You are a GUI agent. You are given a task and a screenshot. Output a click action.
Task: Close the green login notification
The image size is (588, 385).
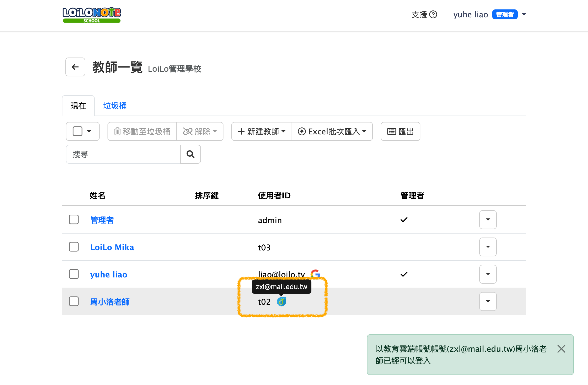pos(561,349)
